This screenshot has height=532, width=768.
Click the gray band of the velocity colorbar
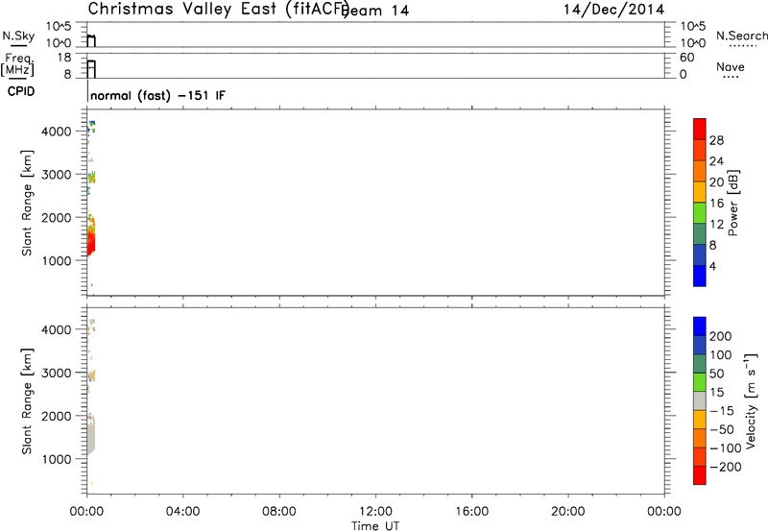[700, 400]
